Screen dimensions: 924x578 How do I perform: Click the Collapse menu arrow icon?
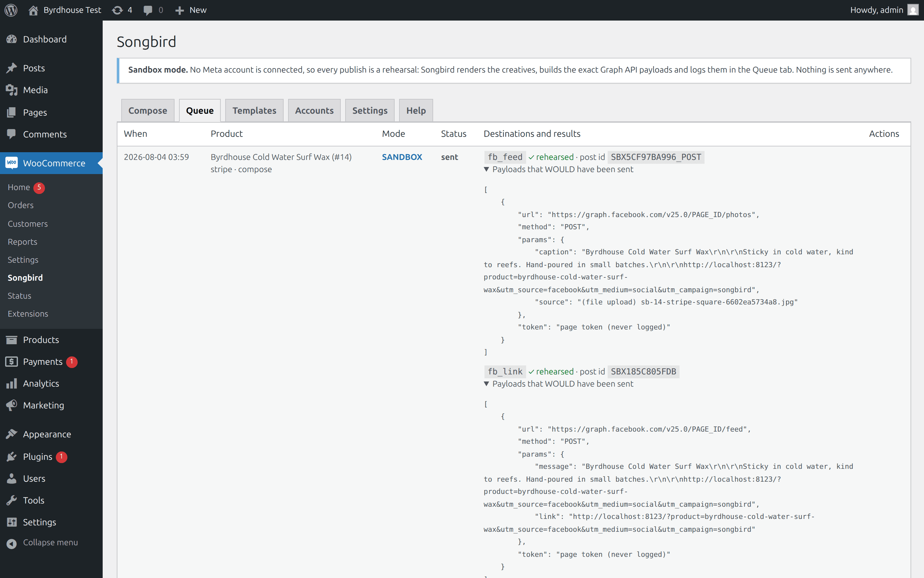[12, 543]
